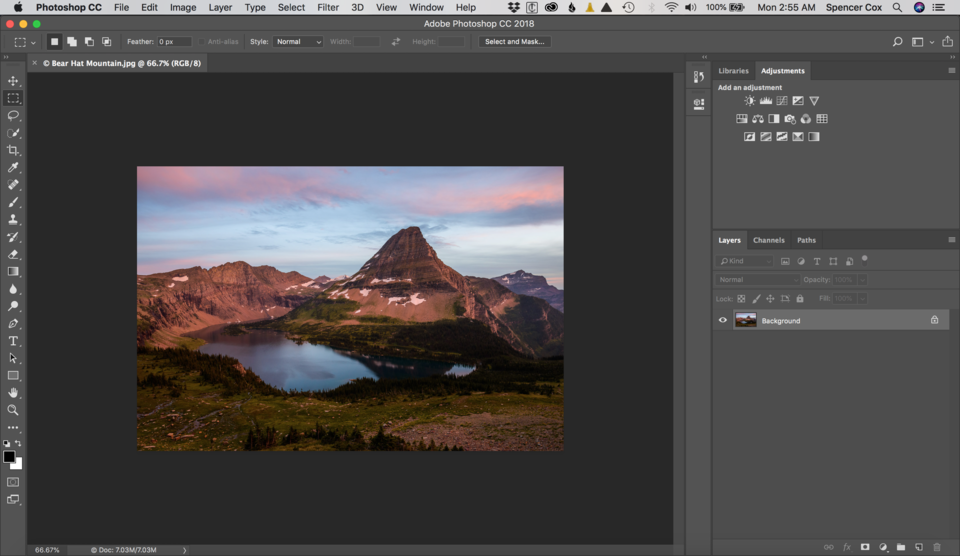The image size is (960, 556).
Task: Select the Move tool
Action: (13, 81)
